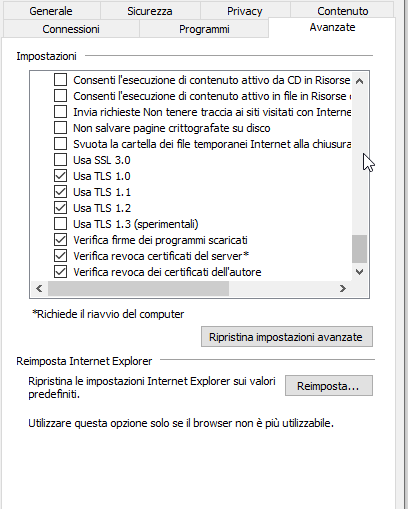Screen dimensions: 408x509
Task: Select the Connessioni tab
Action: 71,29
